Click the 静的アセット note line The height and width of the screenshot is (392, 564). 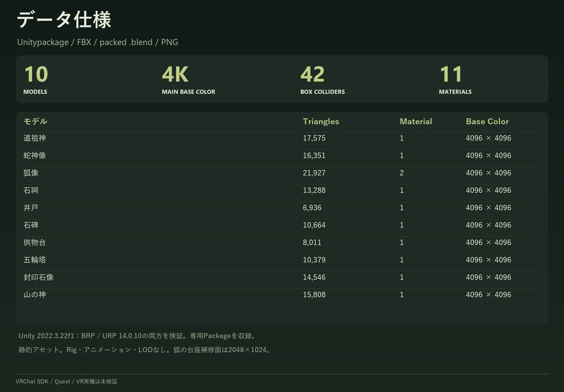pyautogui.click(x=145, y=350)
